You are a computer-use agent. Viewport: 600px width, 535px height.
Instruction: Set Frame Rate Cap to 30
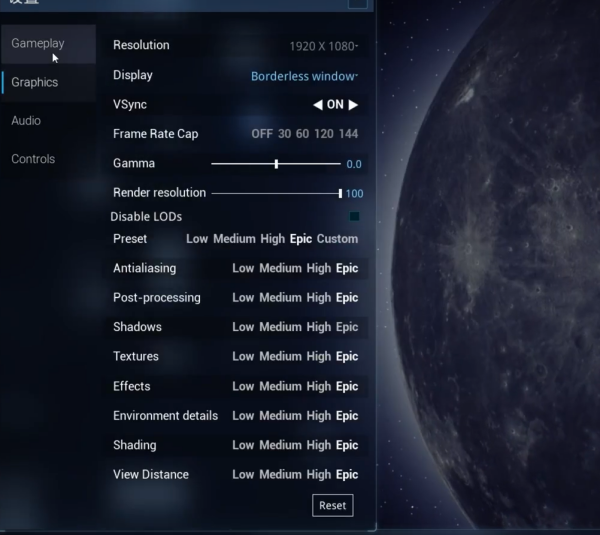coord(284,134)
